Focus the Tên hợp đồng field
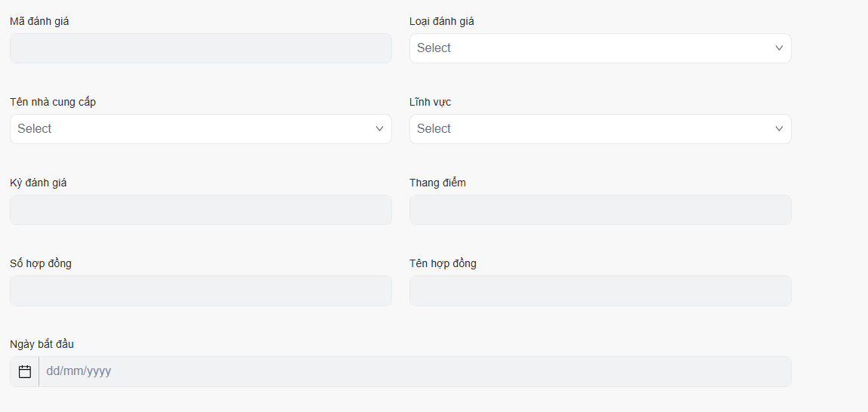Image resolution: width=868 pixels, height=412 pixels. (600, 291)
